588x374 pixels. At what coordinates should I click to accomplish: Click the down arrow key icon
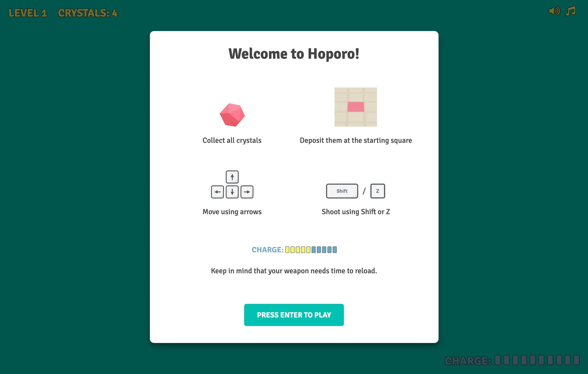click(232, 192)
